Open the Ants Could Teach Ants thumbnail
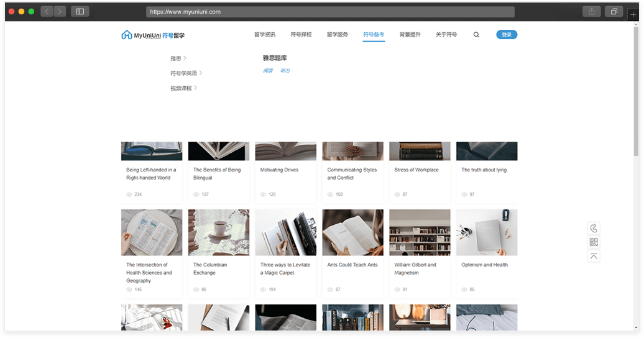The height and width of the screenshot is (338, 644). click(352, 232)
